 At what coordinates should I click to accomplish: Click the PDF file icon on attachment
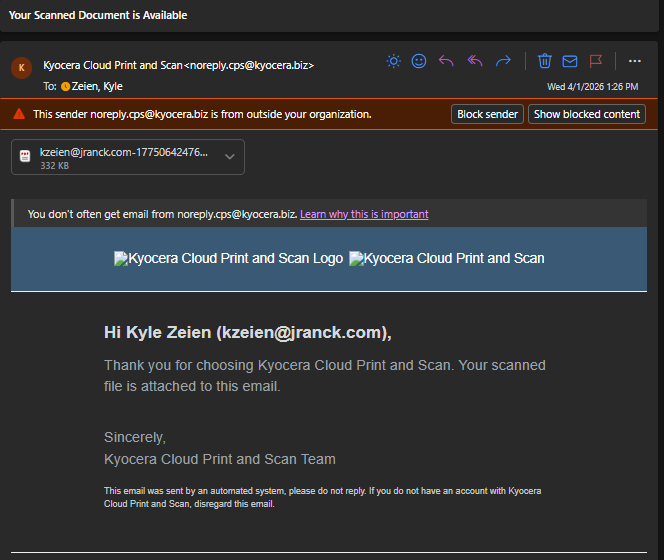(x=25, y=157)
